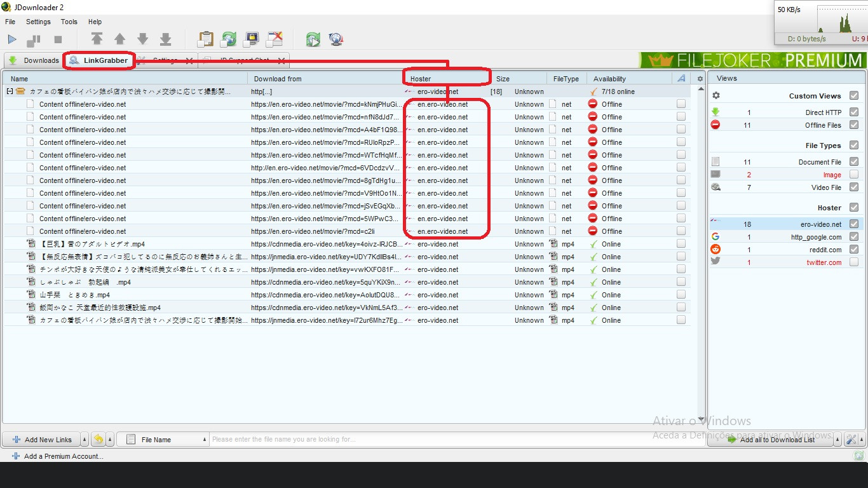Viewport: 868px width, 488px height.
Task: Sort by the Availability column header
Action: coord(629,79)
